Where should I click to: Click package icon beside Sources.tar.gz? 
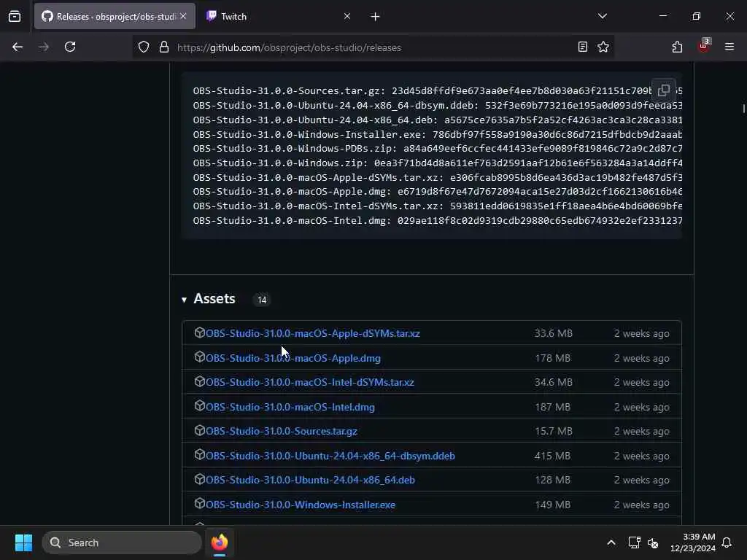click(x=200, y=430)
